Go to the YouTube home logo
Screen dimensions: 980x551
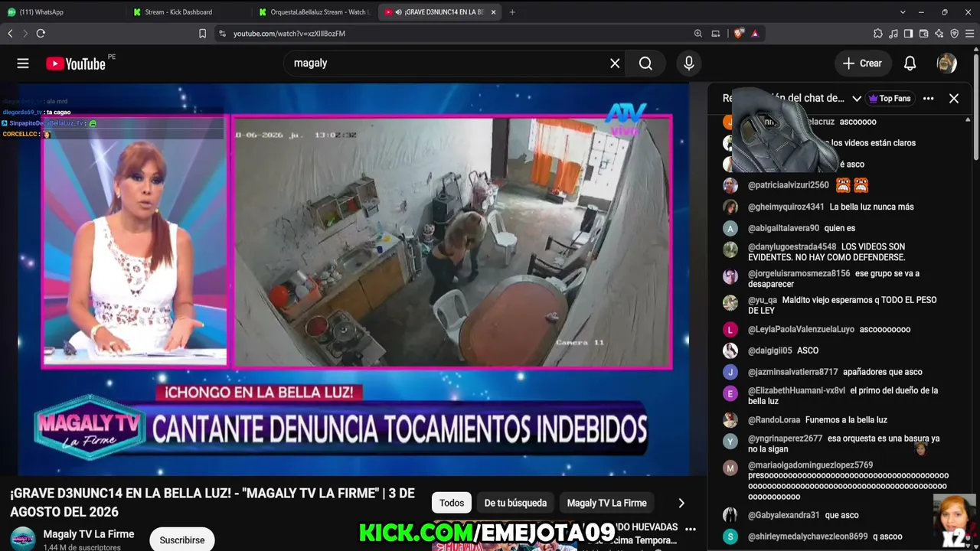point(76,64)
